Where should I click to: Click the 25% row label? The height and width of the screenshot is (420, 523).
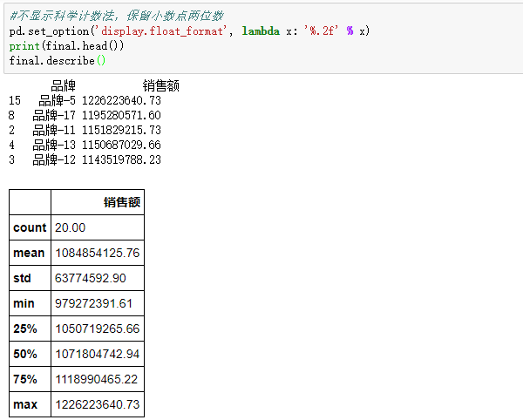coord(25,329)
